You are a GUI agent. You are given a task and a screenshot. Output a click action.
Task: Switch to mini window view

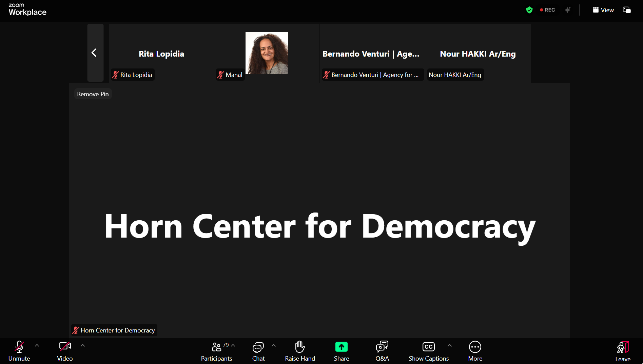[627, 10]
